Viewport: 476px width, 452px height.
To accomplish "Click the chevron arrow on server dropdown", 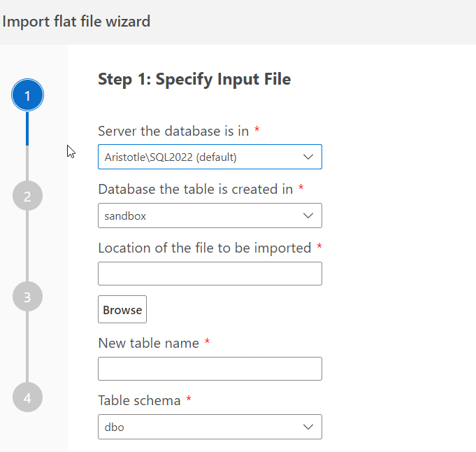I will (308, 157).
